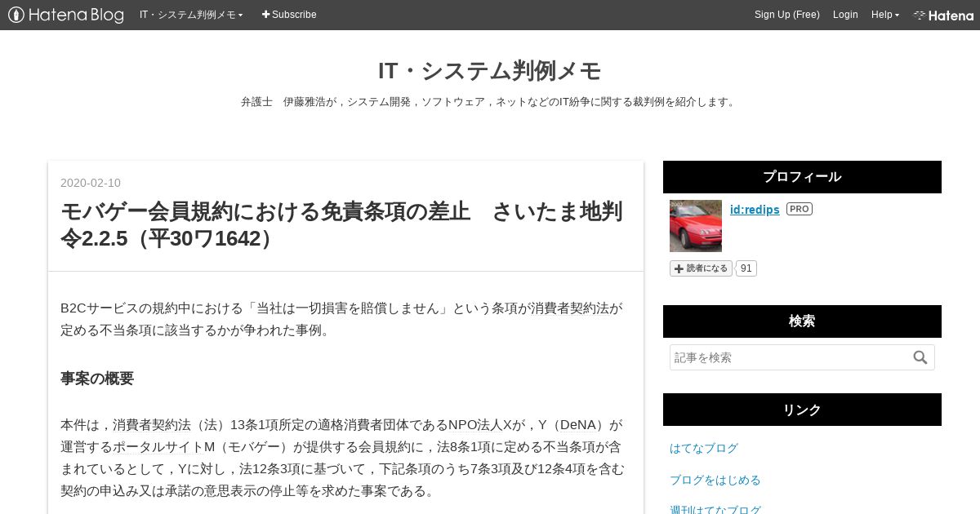
Task: Select the paragraph starting 本件は,消費者契約法
Action: click(343, 458)
